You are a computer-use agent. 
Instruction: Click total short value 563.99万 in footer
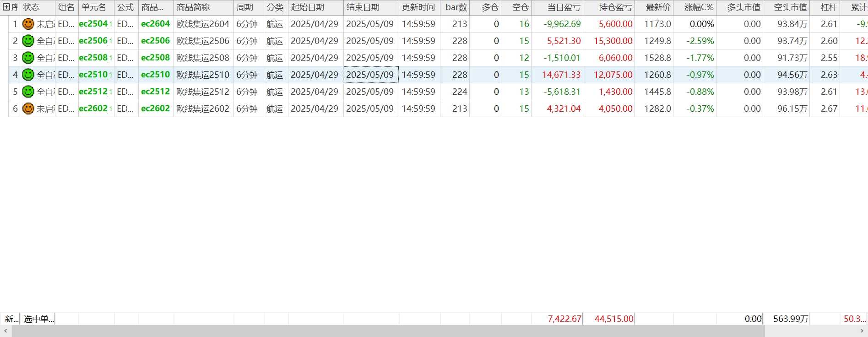point(791,319)
